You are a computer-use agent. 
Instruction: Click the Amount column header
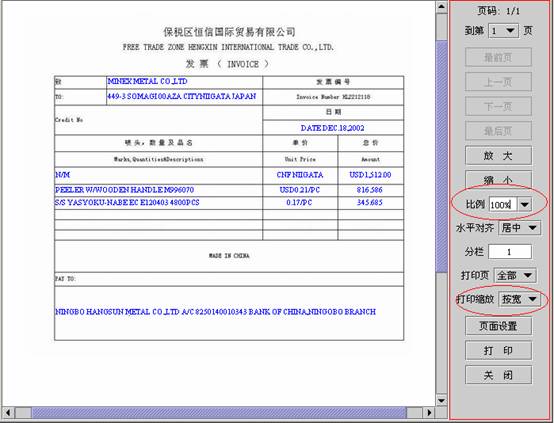tap(370, 159)
